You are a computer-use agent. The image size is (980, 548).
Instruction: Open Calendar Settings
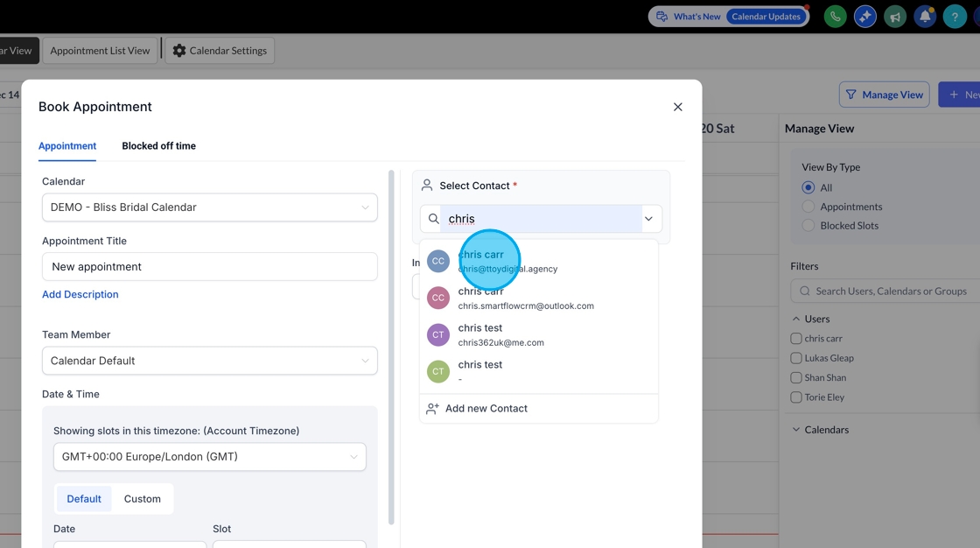[220, 51]
